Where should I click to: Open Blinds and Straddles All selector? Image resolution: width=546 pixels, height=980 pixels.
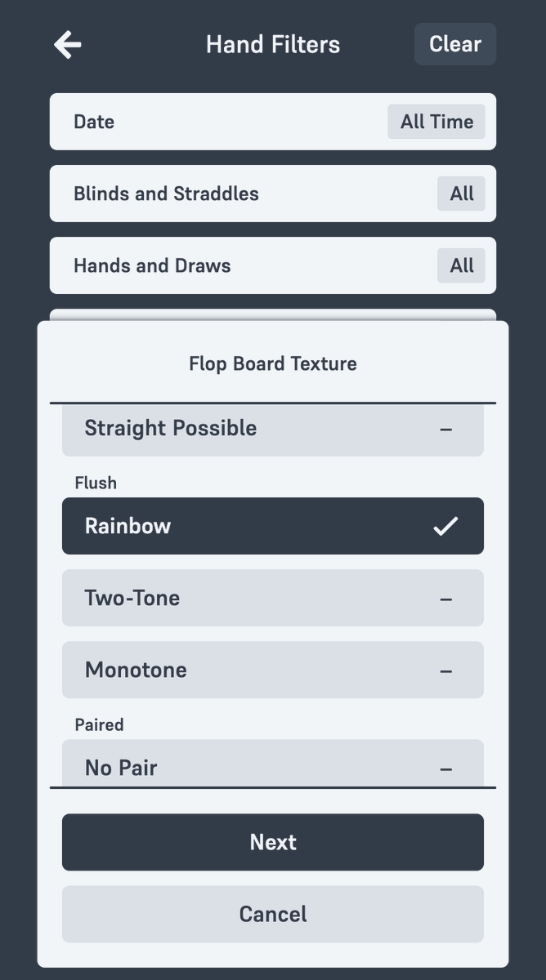(462, 194)
